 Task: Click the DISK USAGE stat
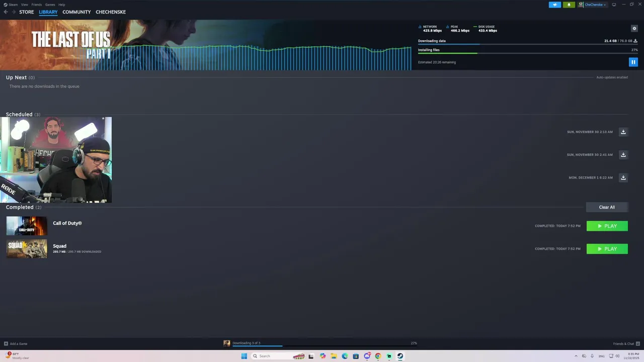pos(486,29)
